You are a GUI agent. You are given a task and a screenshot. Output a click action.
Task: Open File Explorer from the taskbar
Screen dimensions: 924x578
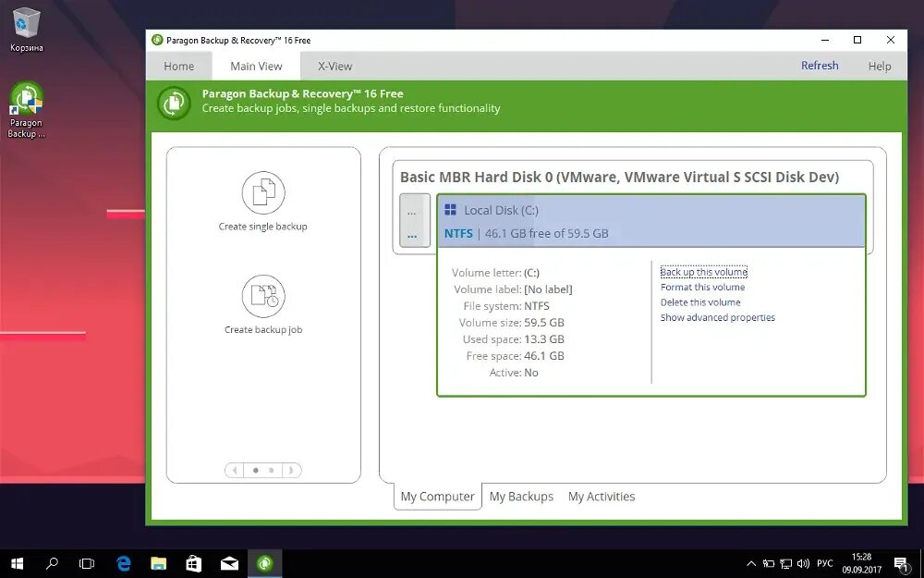[159, 564]
